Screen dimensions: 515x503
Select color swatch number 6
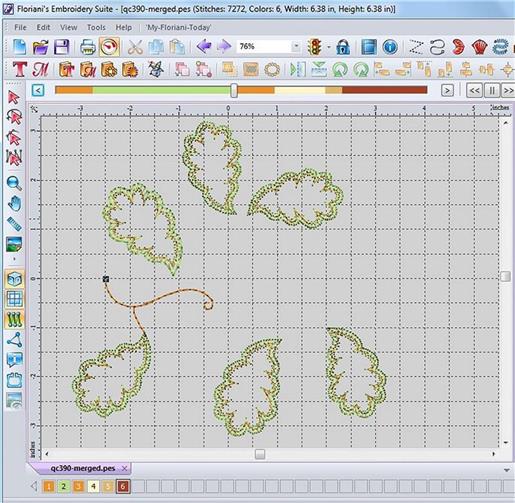tap(123, 486)
